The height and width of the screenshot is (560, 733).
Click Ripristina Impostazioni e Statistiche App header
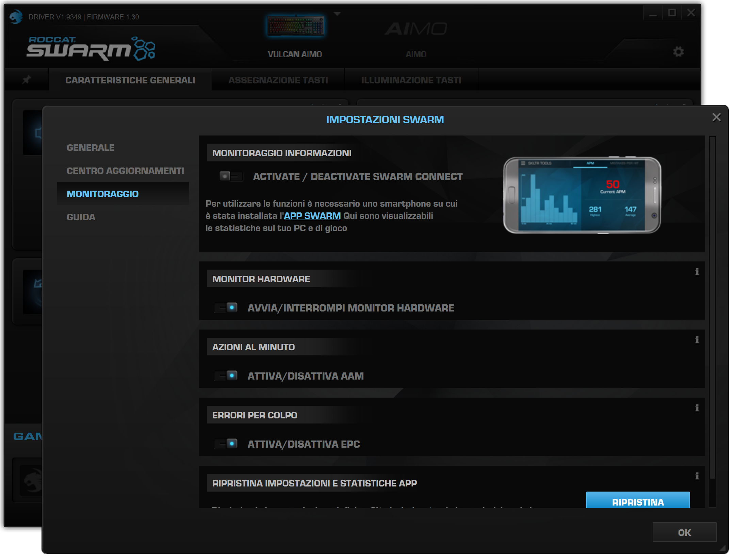(x=314, y=483)
